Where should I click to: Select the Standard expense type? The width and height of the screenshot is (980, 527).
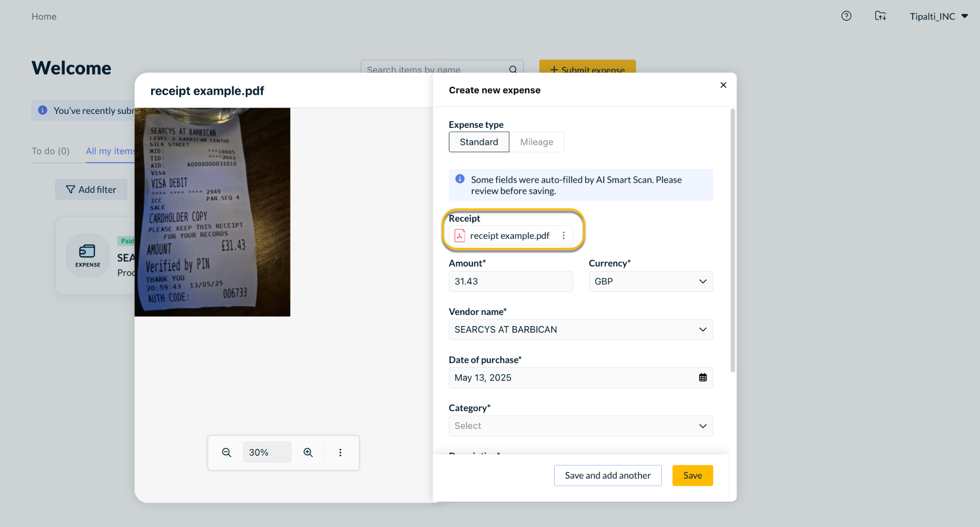[x=479, y=142]
